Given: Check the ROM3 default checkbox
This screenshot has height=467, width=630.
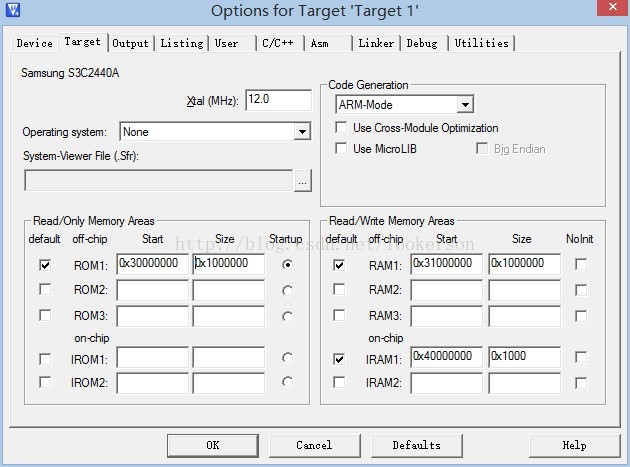Looking at the screenshot, I should 45,315.
